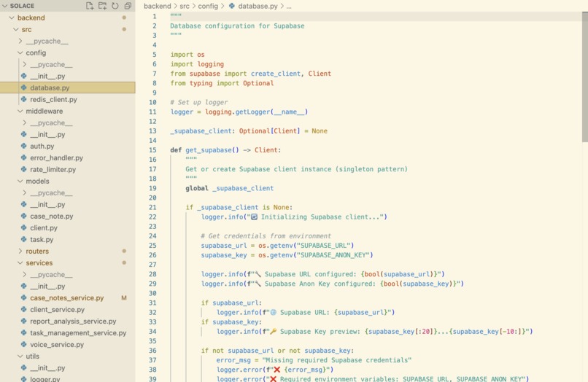Screen dimensions: 588x382
Task: Click the Python icon in the breadcrumb
Action: (232, 6)
